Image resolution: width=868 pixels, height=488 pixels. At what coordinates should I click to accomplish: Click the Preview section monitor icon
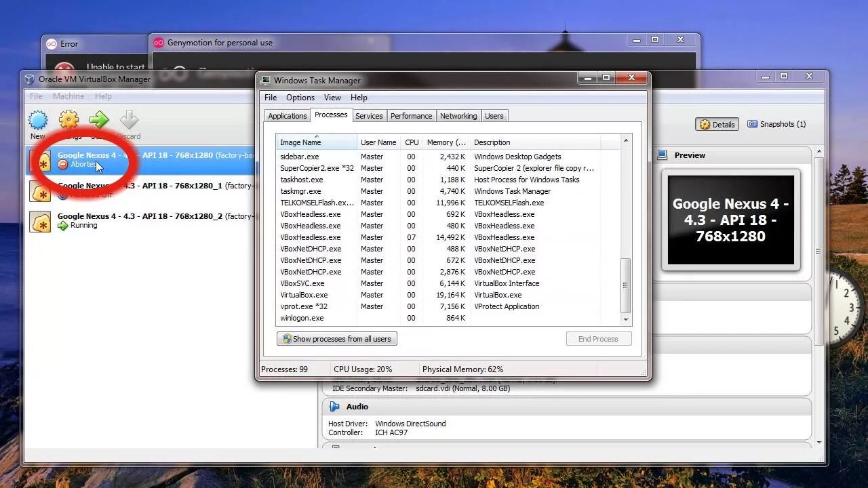tap(663, 155)
